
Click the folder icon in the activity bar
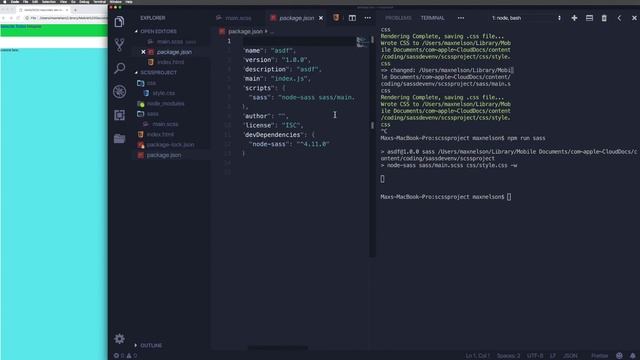click(119, 139)
